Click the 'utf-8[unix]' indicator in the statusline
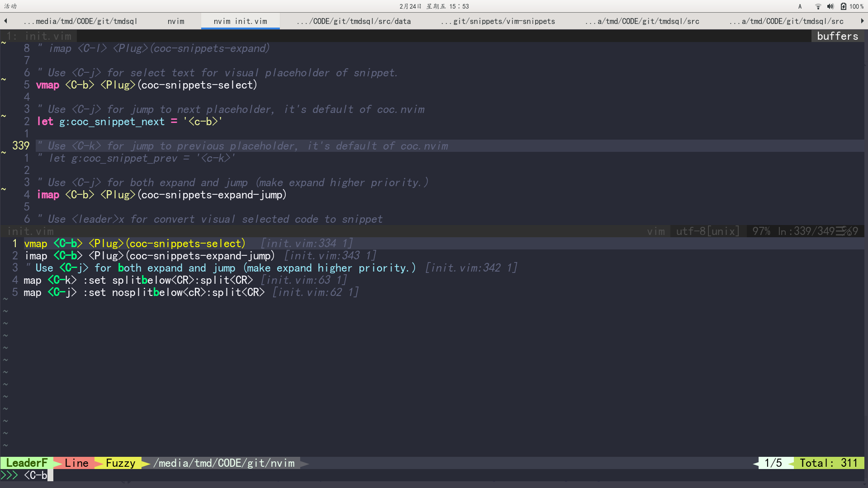This screenshot has height=488, width=868. point(707,231)
